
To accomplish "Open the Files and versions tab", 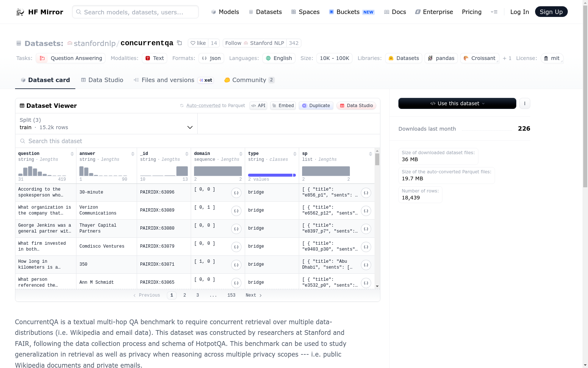I will point(173,80).
